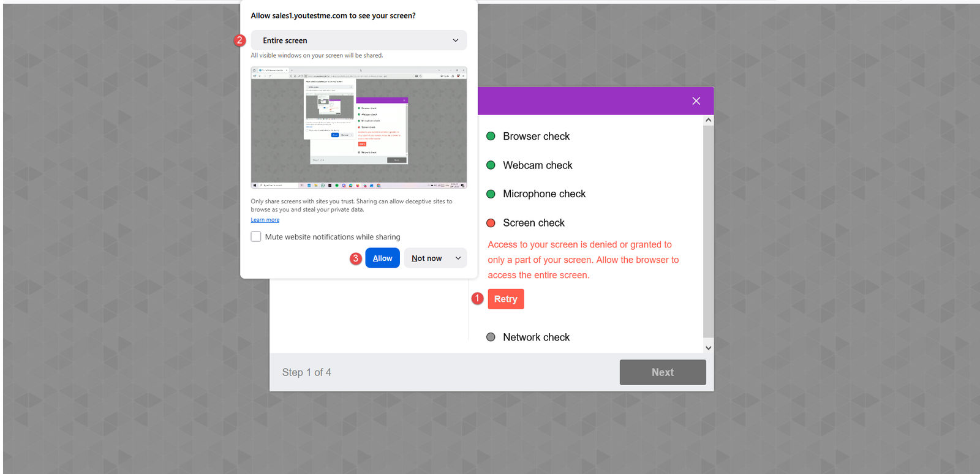This screenshot has width=980, height=474.
Task: Open the Learn more link
Action: 265,220
